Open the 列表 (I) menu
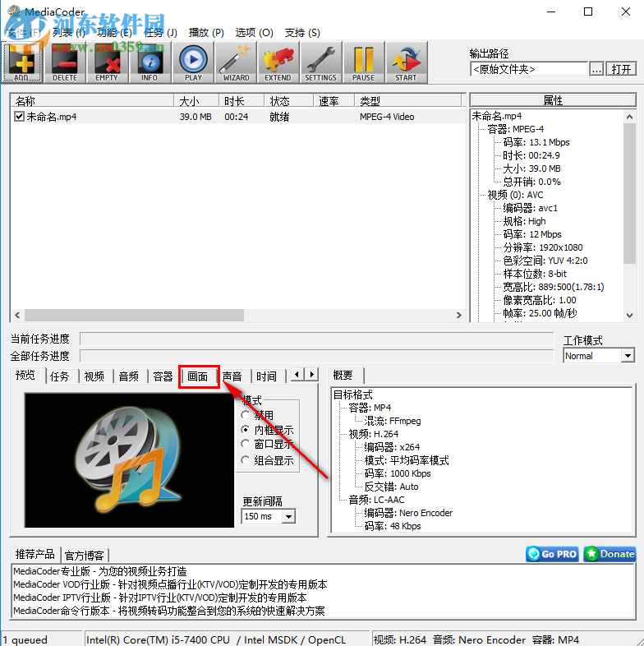Screen dimensions: 644x646 coord(69,33)
